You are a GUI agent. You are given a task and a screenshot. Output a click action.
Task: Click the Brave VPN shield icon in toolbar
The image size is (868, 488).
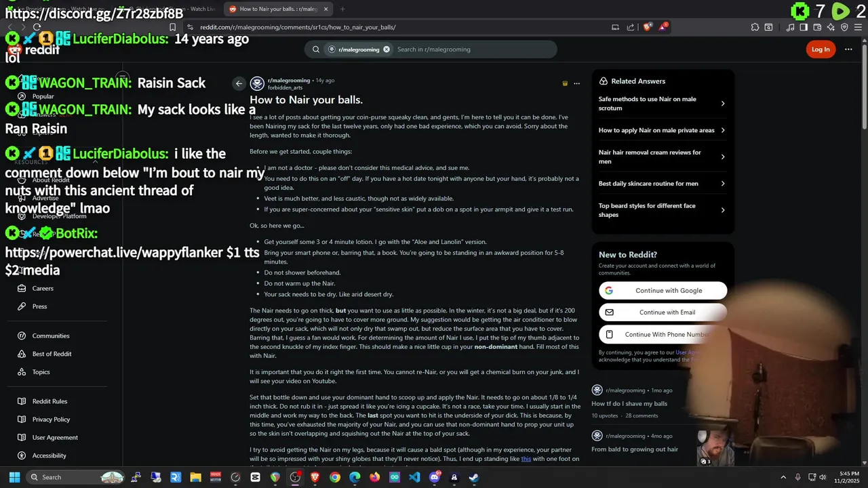coord(844,27)
